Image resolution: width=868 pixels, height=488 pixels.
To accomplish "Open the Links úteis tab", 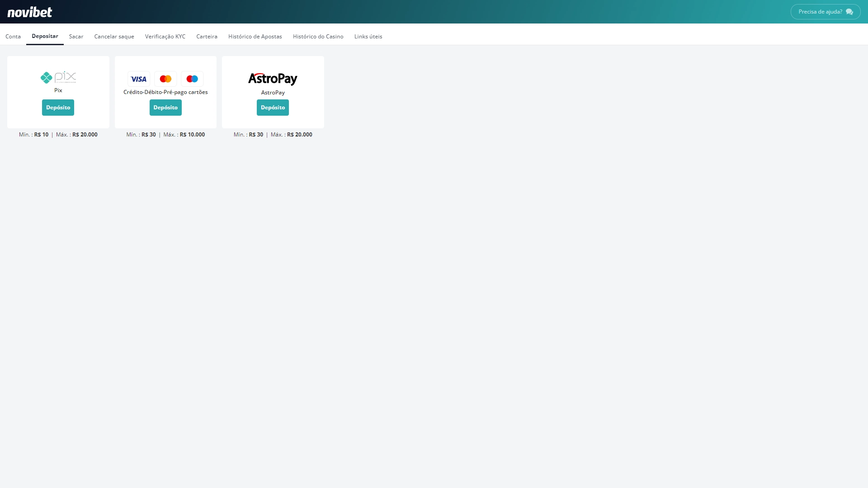I will [x=368, y=37].
